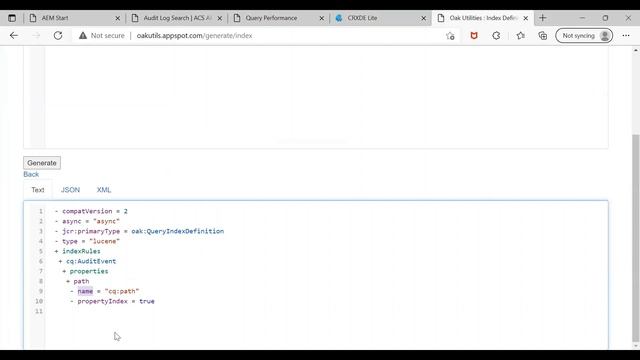This screenshot has height=360, width=640.
Task: Click the indexRules node line
Action: [78, 251]
